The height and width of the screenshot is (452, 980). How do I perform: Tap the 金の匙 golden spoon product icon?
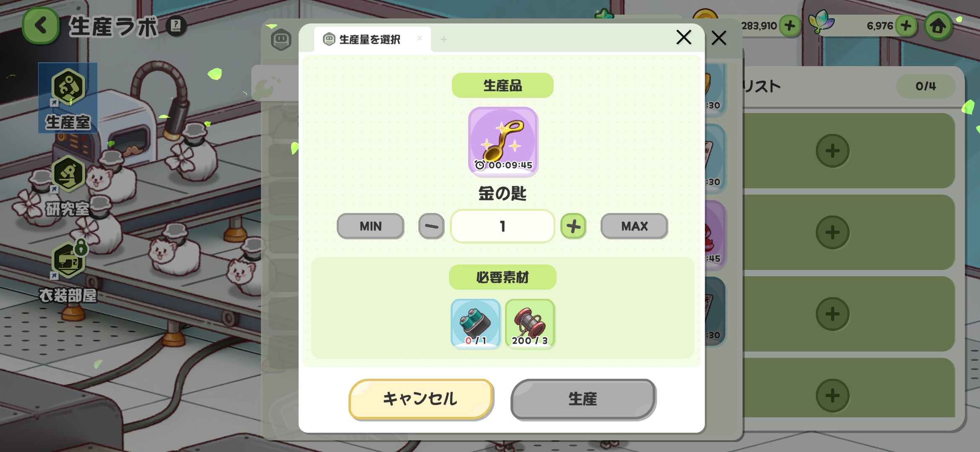pos(503,141)
